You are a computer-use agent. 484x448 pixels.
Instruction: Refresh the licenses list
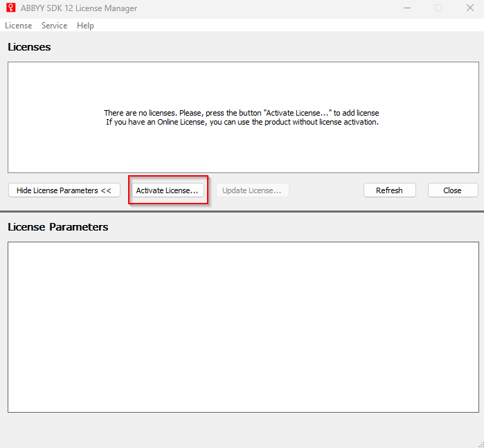[x=389, y=190]
